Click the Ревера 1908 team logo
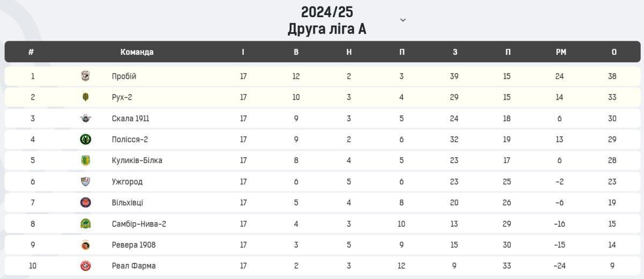Viewport: 644px width, 279px height. pos(85,245)
